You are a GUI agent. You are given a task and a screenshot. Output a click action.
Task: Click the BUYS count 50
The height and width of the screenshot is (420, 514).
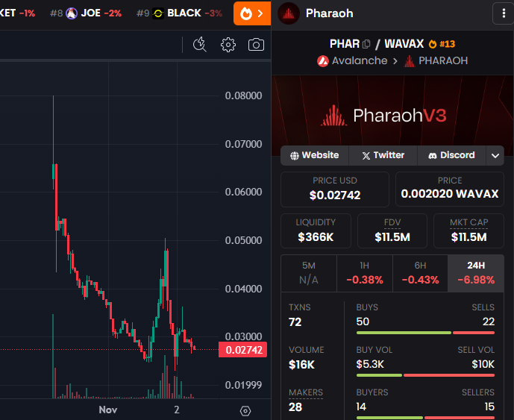363,322
